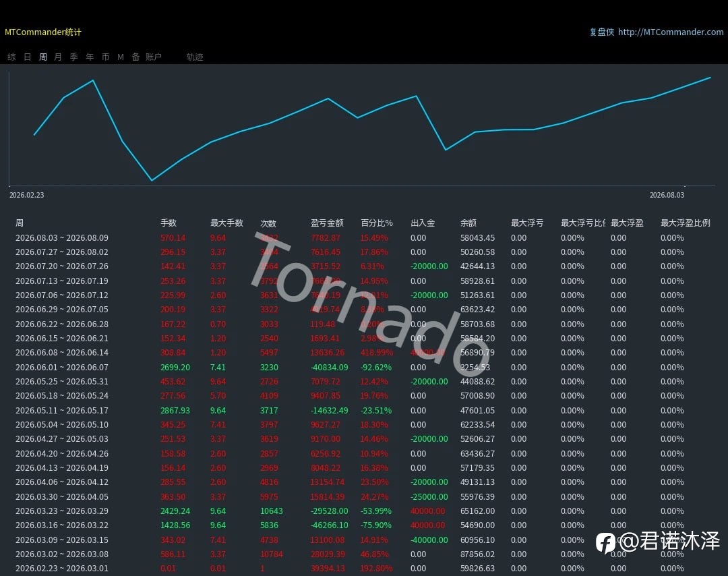Open the 账户 account tab
This screenshot has width=728, height=576.
coord(154,57)
